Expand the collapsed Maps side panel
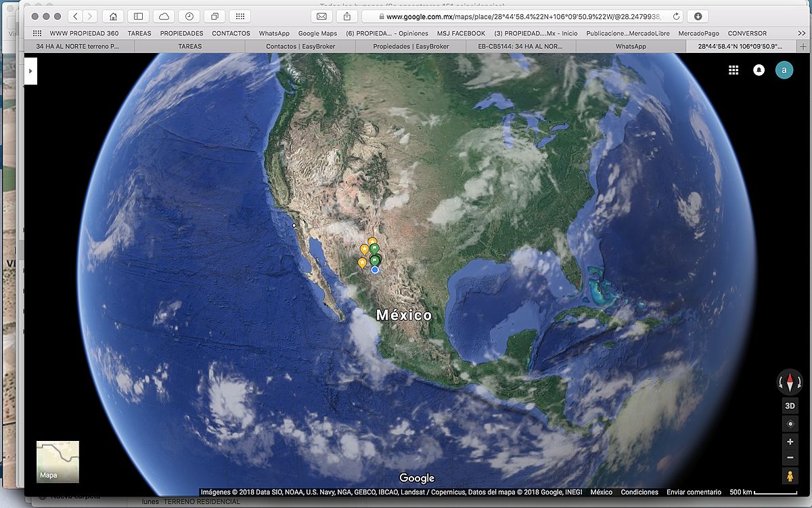This screenshot has height=508, width=812. click(x=30, y=70)
